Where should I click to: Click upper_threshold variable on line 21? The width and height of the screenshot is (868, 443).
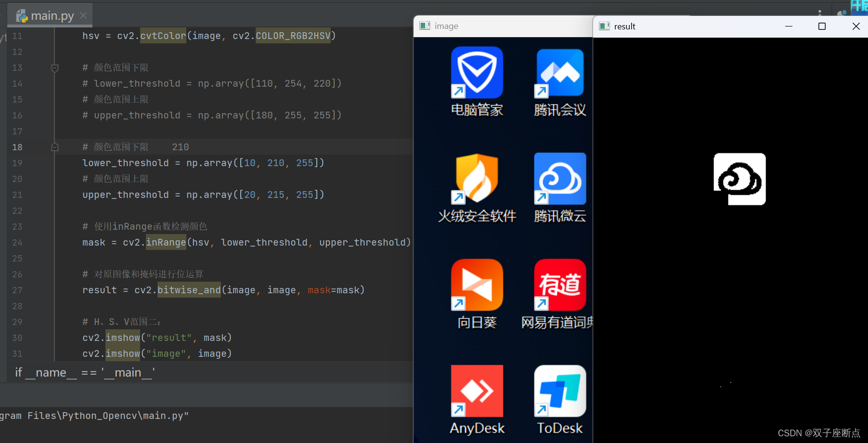[x=125, y=195]
